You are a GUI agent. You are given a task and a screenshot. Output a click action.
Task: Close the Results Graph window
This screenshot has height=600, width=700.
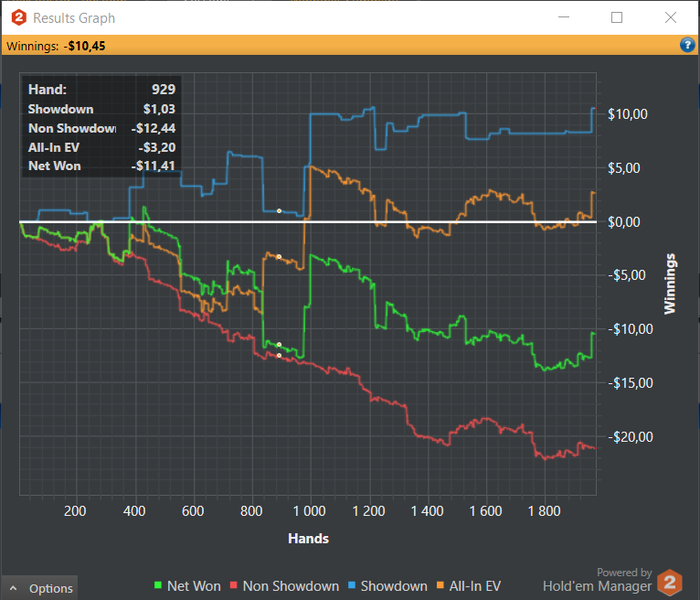point(670,17)
